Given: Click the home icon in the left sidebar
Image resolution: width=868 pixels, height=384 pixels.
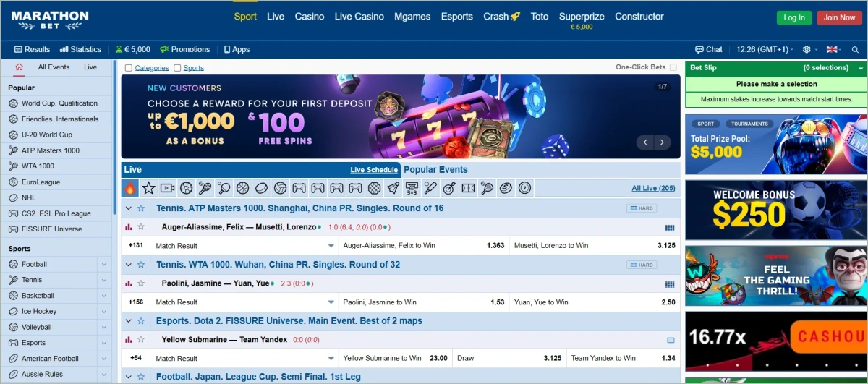Looking at the screenshot, I should pyautogui.click(x=19, y=67).
